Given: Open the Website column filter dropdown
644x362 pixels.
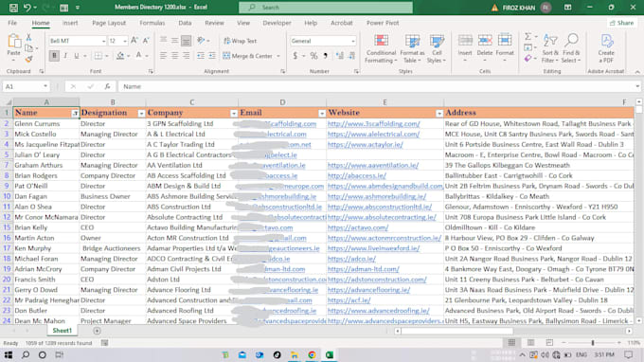Looking at the screenshot, I should [439, 114].
